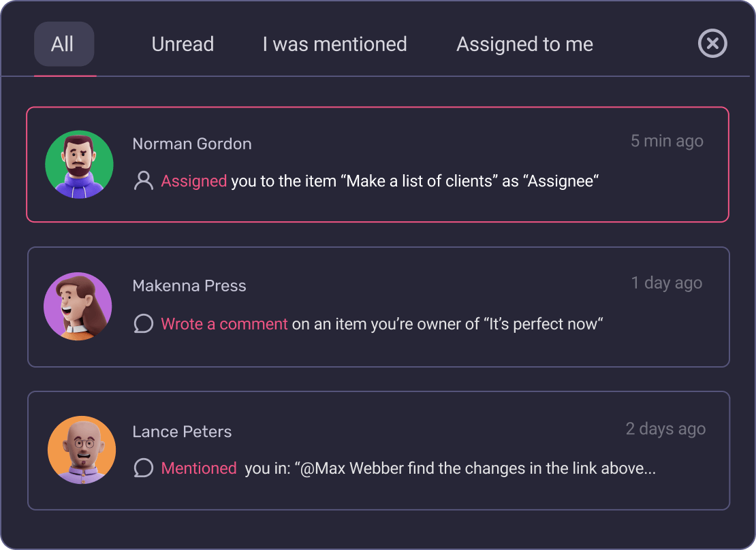Open Norman Gordon's profile avatar
This screenshot has width=756, height=550.
point(79,163)
